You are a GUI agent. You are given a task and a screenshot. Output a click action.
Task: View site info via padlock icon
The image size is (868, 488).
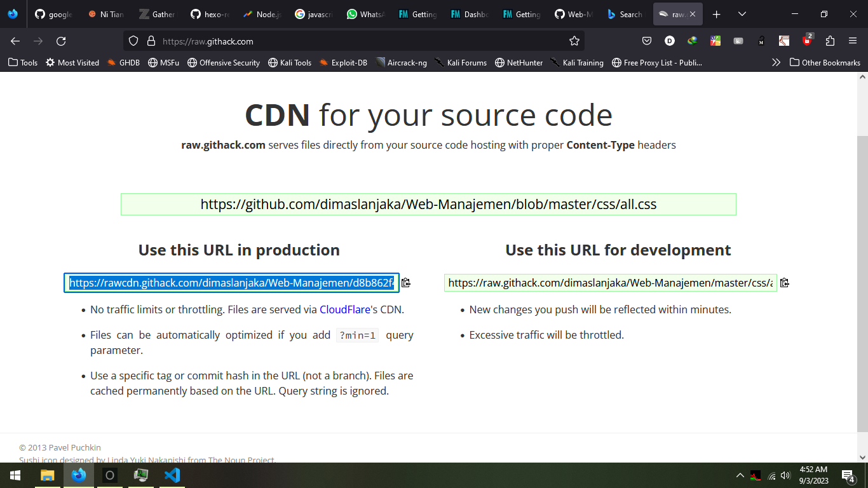(x=151, y=41)
